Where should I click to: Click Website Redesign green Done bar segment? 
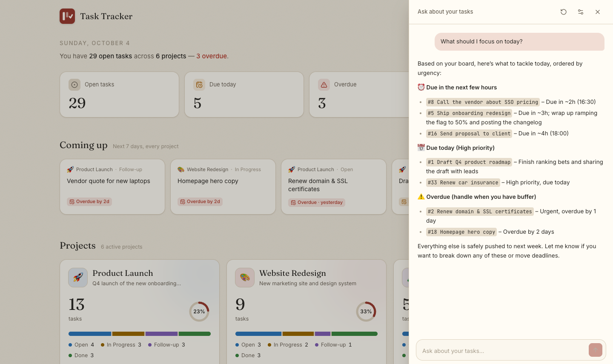[355, 334]
